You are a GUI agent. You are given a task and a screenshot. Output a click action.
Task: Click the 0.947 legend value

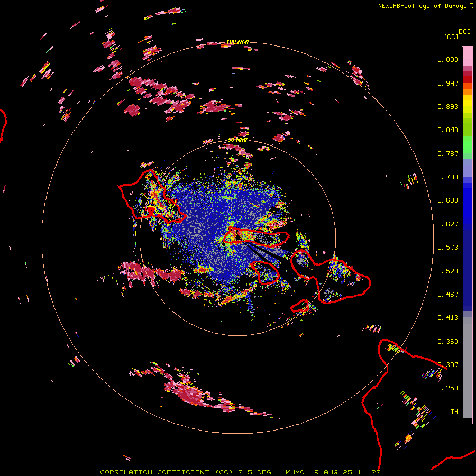coord(448,83)
